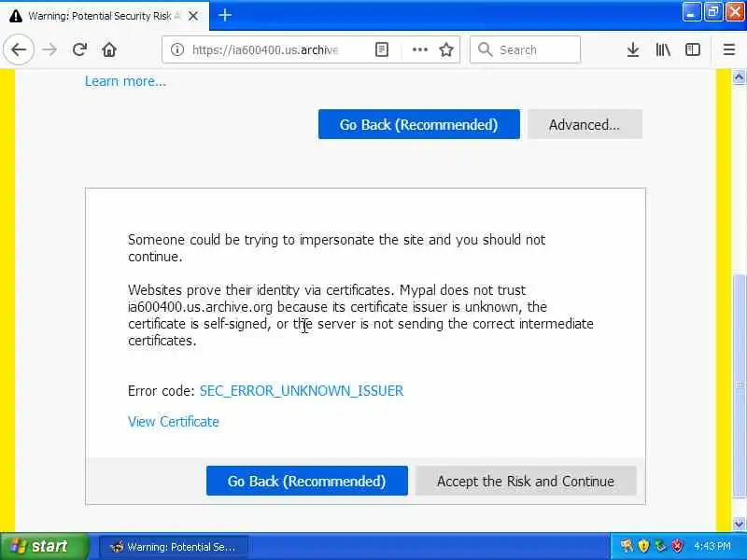Click lower Go Back (Recommended) button

coord(307,481)
